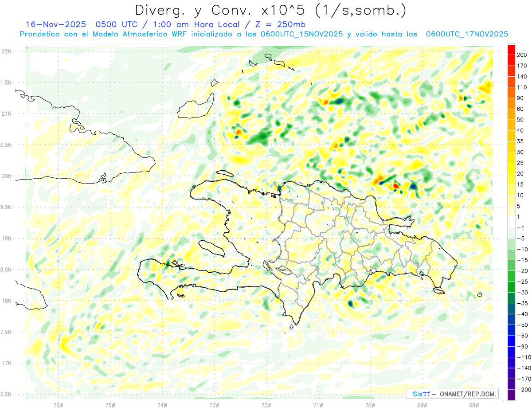Click the '17N' latitude axis label
The width and height of the screenshot is (532, 411).
[7, 363]
